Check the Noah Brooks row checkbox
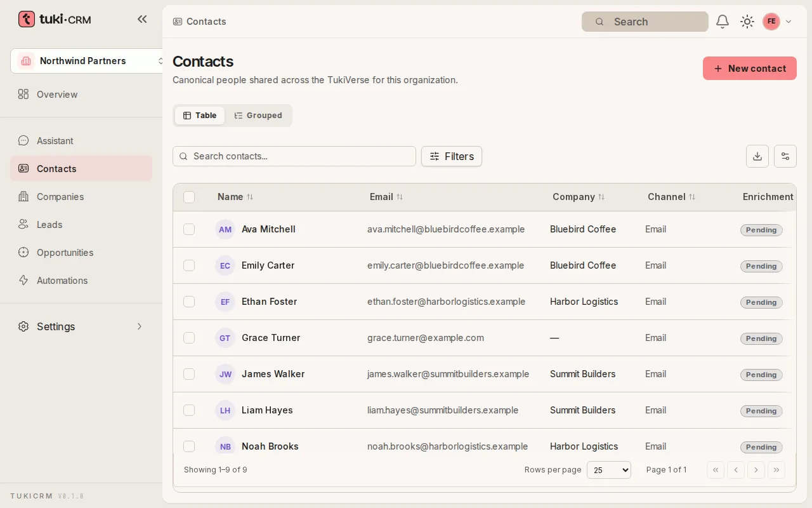 (189, 446)
